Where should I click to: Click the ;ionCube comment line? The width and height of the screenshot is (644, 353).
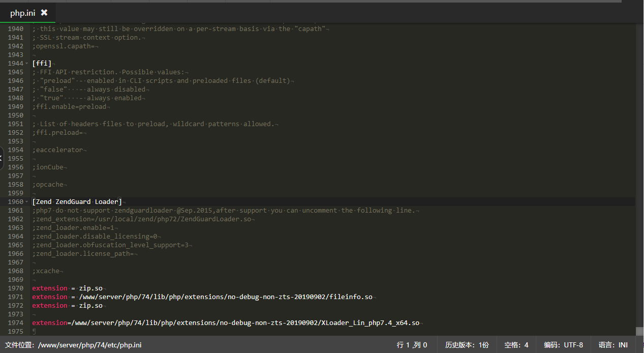[49, 167]
